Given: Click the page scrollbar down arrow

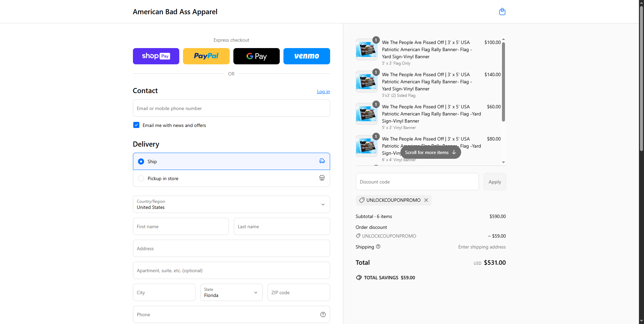Looking at the screenshot, I should point(641,321).
